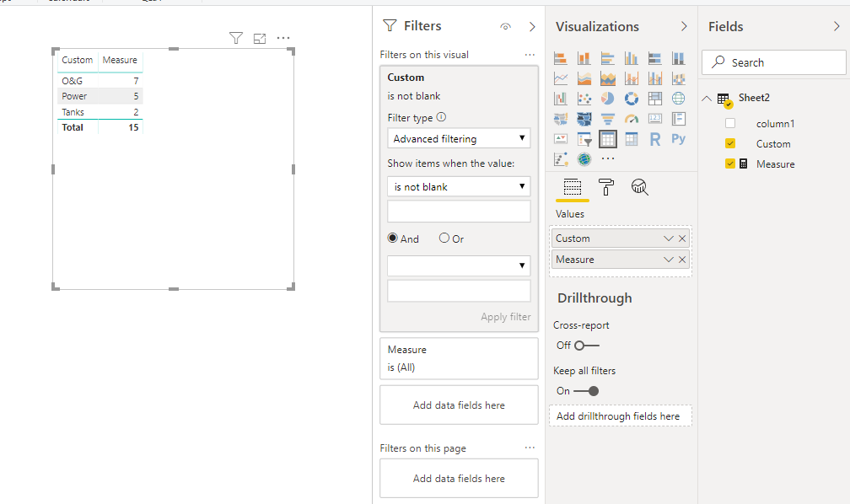Image resolution: width=850 pixels, height=504 pixels.
Task: Open the 'is not blank' condition dropdown
Action: click(x=459, y=186)
